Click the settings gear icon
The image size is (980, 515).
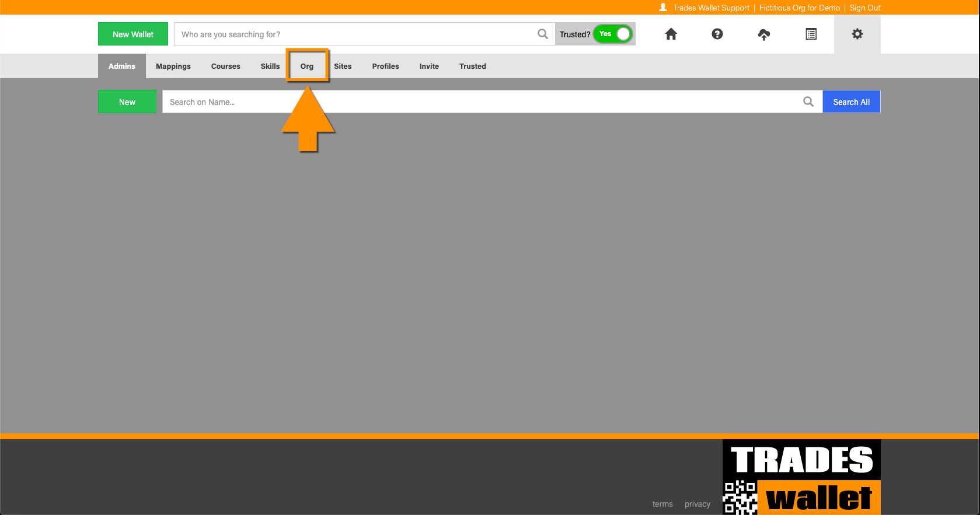click(x=857, y=34)
